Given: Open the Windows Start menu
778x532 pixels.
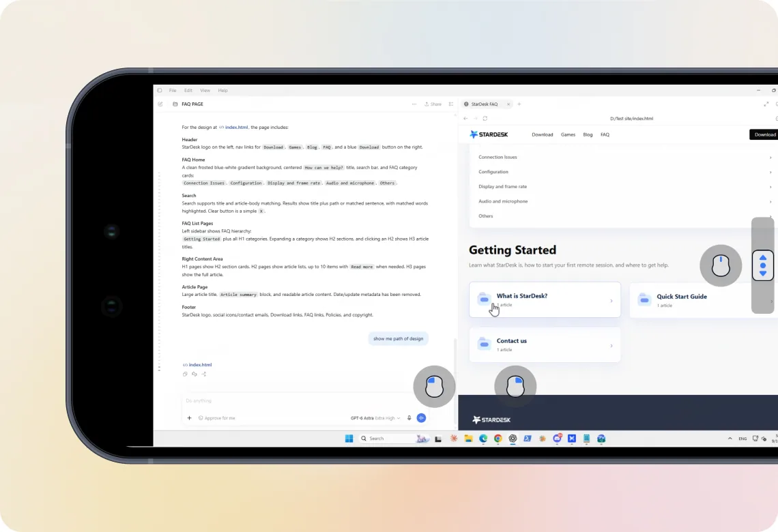Looking at the screenshot, I should pos(349,439).
